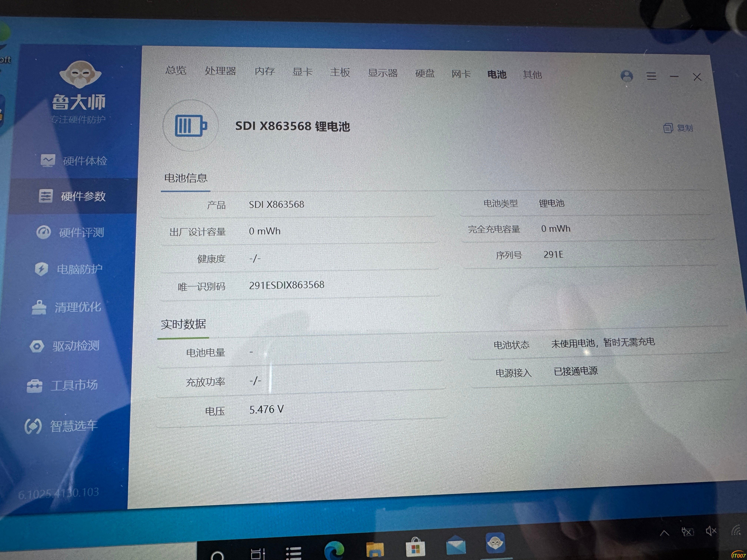Select the 实时数据 section header
Screen dimensions: 747x560
point(183,324)
